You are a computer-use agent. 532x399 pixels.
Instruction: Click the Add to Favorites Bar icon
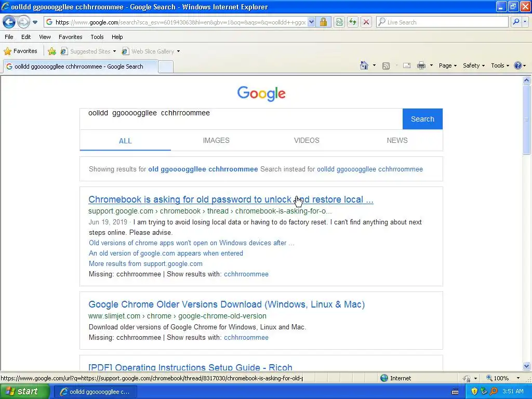click(x=52, y=51)
